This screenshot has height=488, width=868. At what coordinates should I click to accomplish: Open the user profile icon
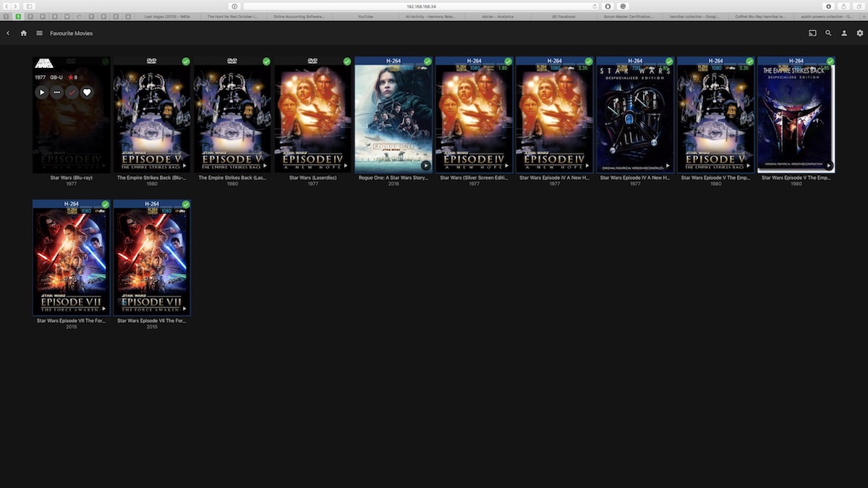coord(843,33)
